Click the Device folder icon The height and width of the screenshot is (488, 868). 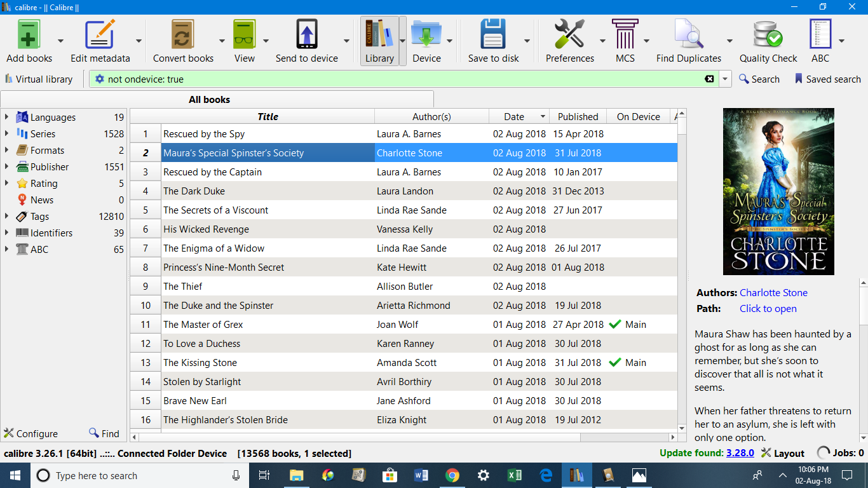(x=426, y=34)
